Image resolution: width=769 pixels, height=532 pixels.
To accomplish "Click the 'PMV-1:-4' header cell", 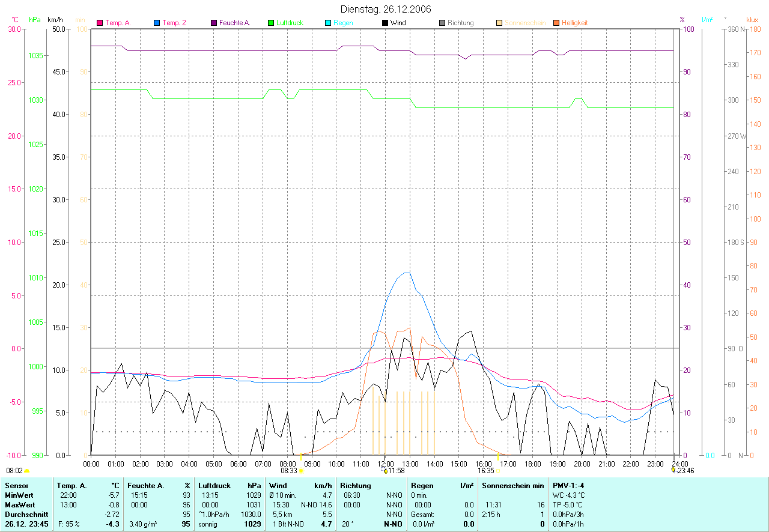I will [568, 485].
